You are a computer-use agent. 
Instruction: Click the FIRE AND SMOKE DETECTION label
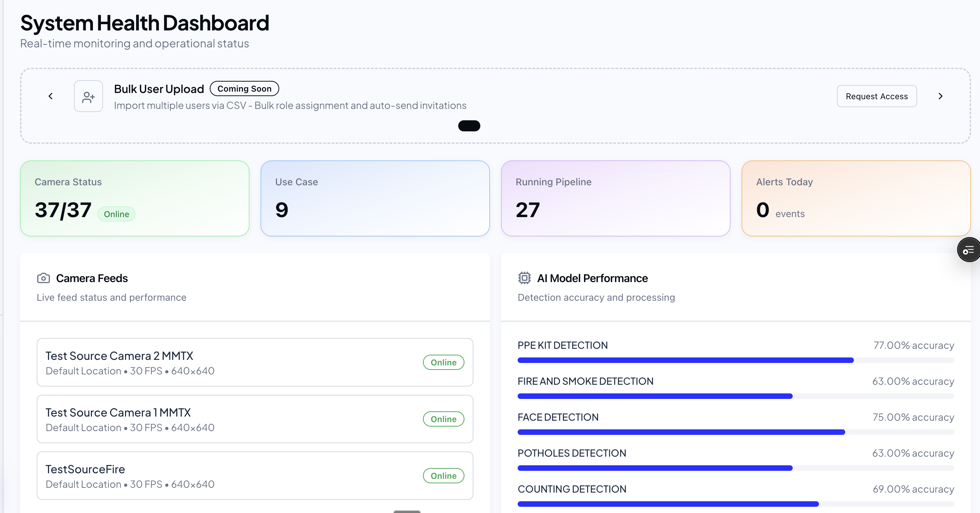[x=585, y=381]
